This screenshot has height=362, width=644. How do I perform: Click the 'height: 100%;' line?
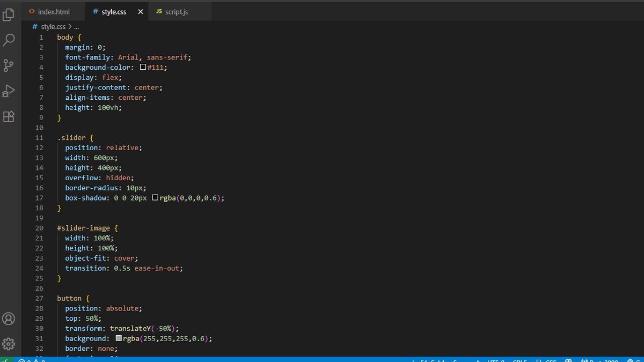92,248
